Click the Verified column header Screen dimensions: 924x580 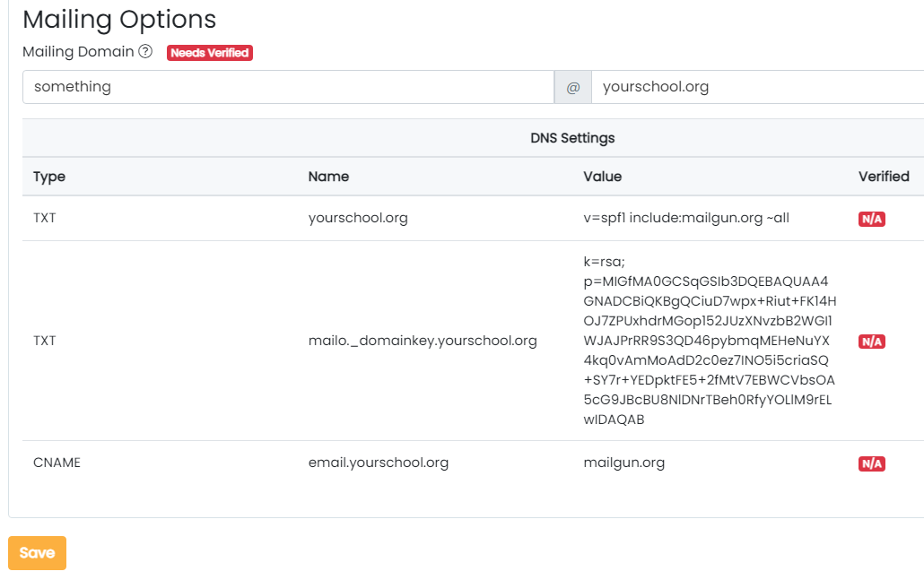[884, 177]
